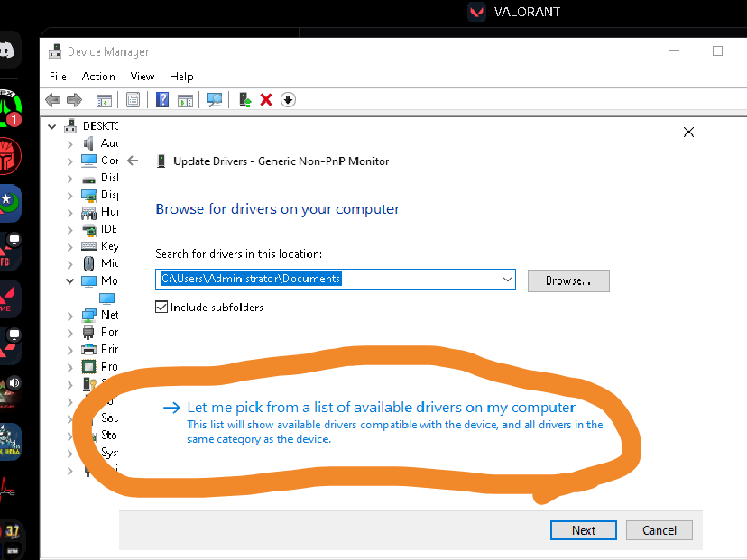Open the Discord home icon
Image resolution: width=747 pixels, height=560 pixels.
point(7,50)
